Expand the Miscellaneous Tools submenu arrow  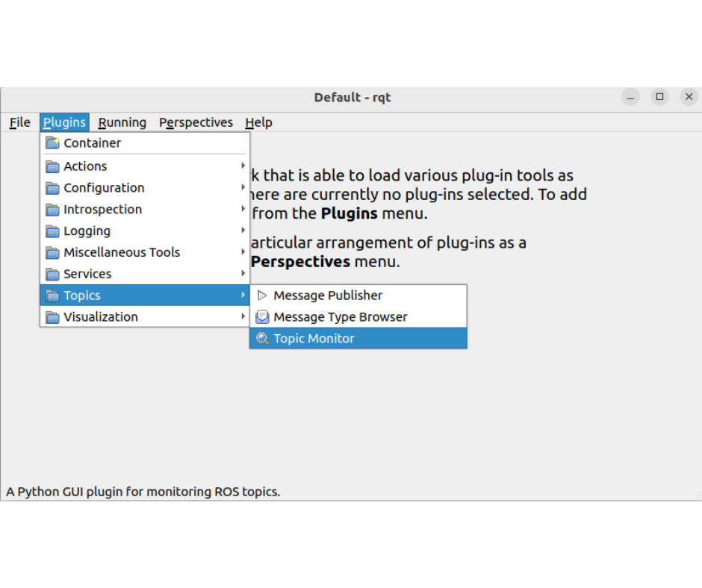[243, 252]
